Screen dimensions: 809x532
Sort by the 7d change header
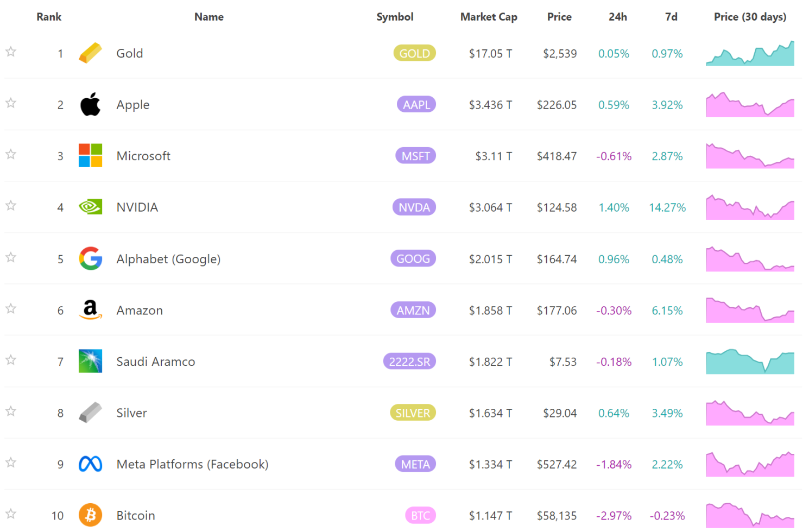671,17
